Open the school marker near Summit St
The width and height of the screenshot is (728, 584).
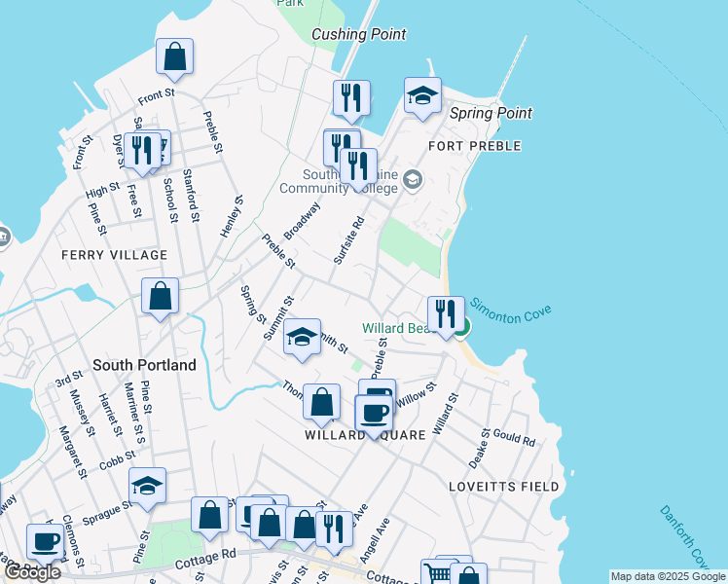pyautogui.click(x=302, y=338)
